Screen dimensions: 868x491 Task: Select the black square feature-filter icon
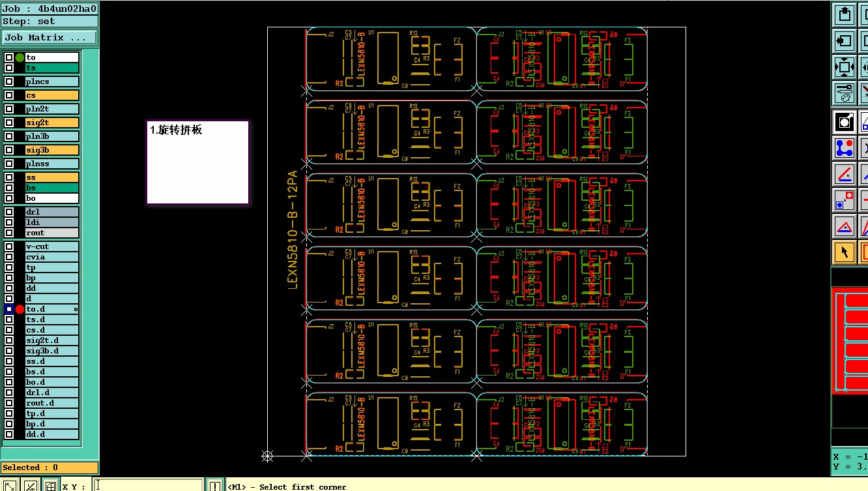pyautogui.click(x=845, y=122)
